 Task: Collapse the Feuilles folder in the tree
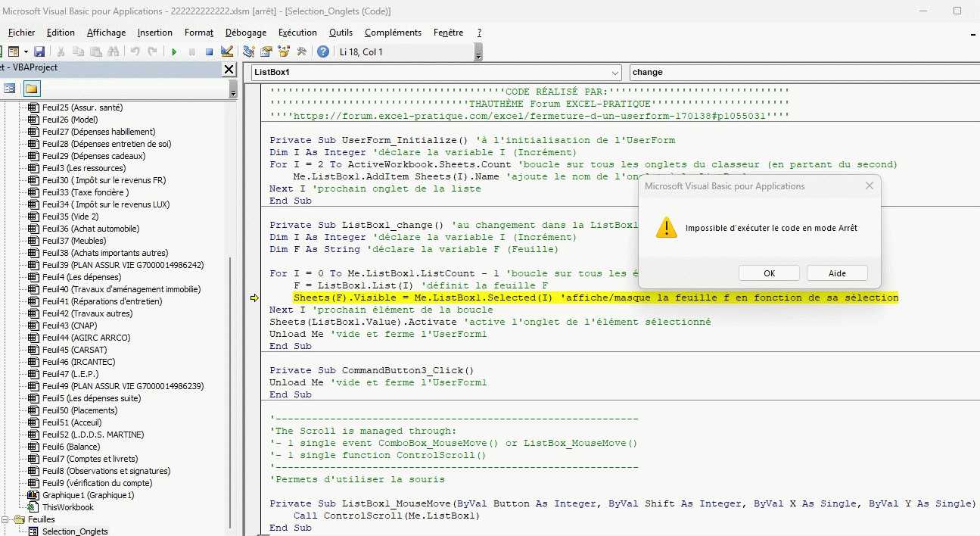click(x=5, y=520)
